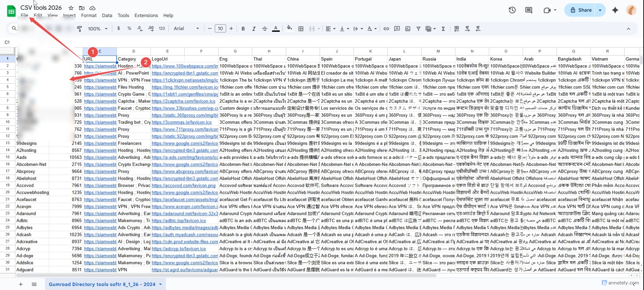Screen dimensions: 644x290
Task: Expand horizontal align options
Action: (330, 28)
